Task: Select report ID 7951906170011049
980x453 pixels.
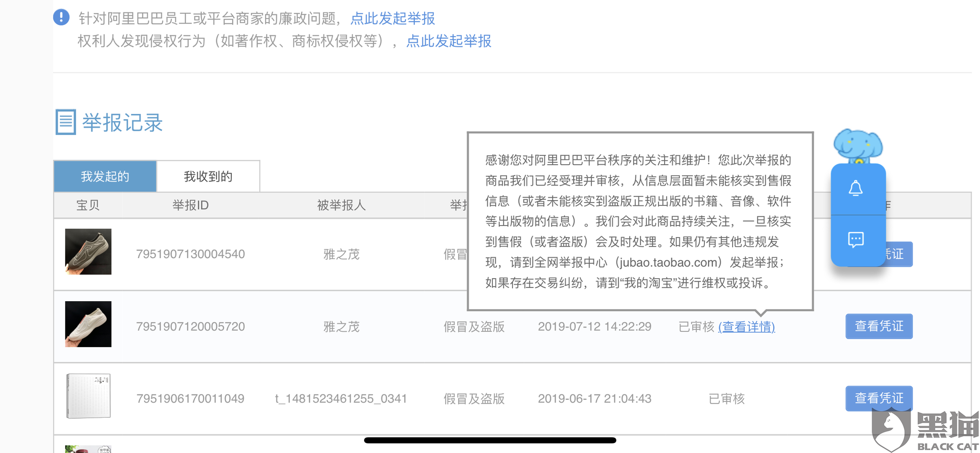Action: 190,398
